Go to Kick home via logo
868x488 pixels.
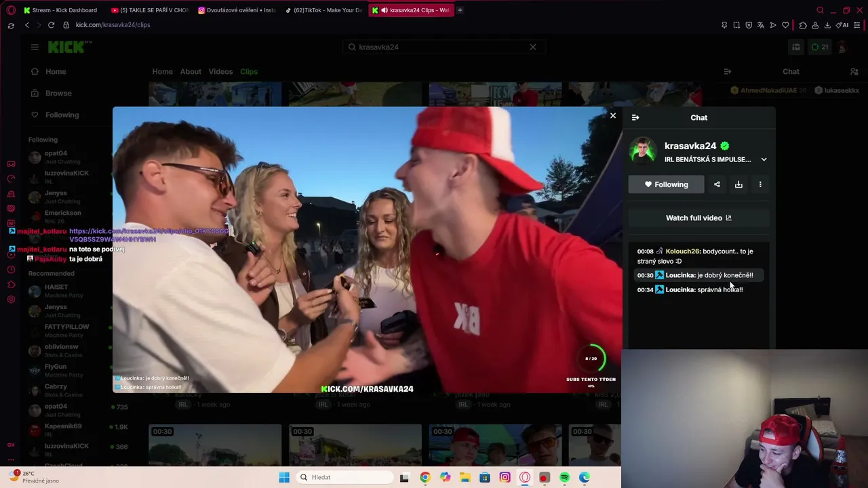pyautogui.click(x=69, y=47)
